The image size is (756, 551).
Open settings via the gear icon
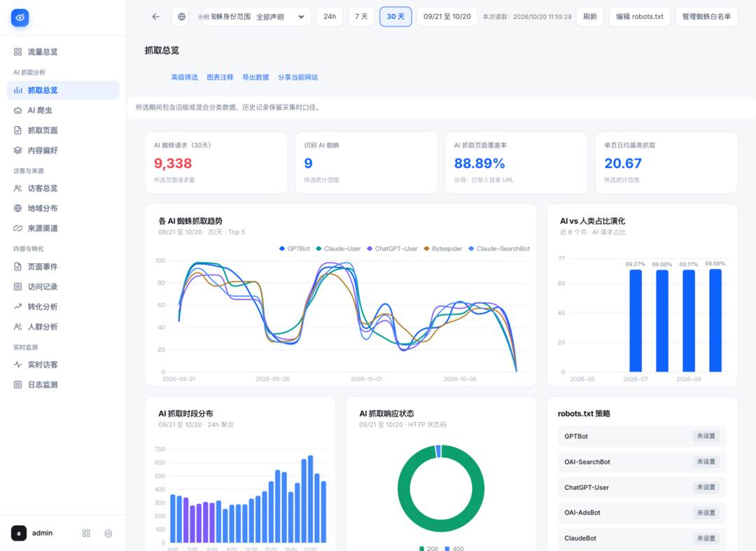[108, 533]
